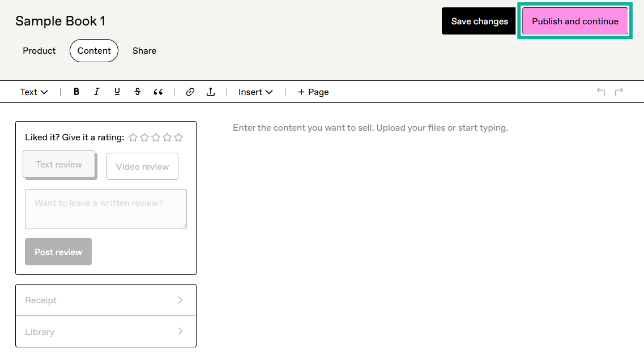Viewport: 644px width, 353px height.
Task: Give the book a five-star rating
Action: click(178, 137)
